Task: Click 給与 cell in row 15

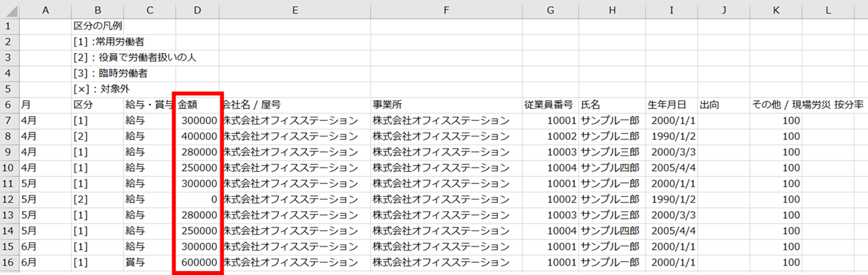Action: click(149, 246)
